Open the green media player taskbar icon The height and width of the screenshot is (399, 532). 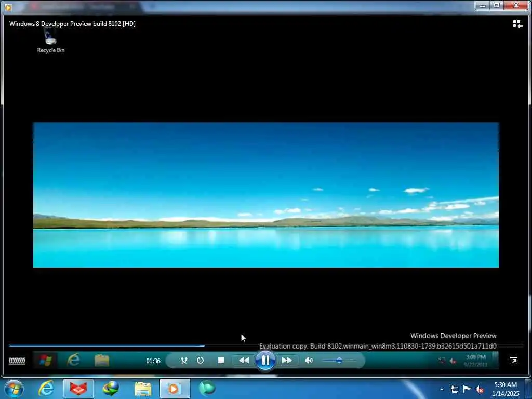[x=207, y=389]
